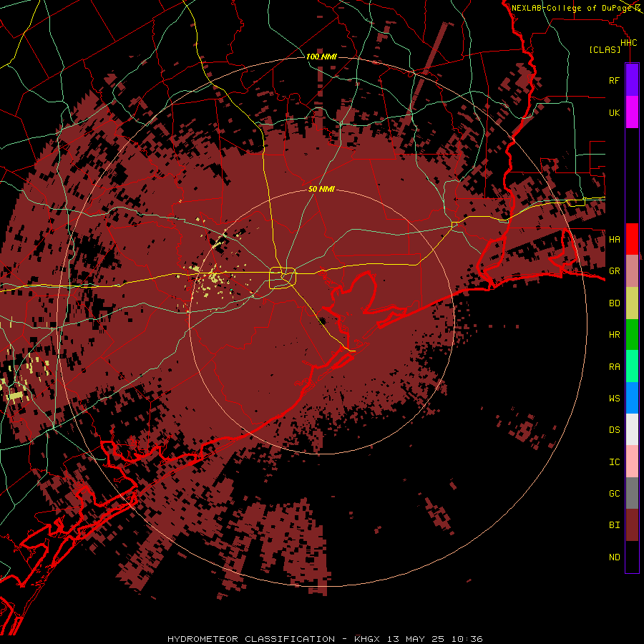Click the "HA" legend label
This screenshot has width=644, height=644.
(614, 239)
